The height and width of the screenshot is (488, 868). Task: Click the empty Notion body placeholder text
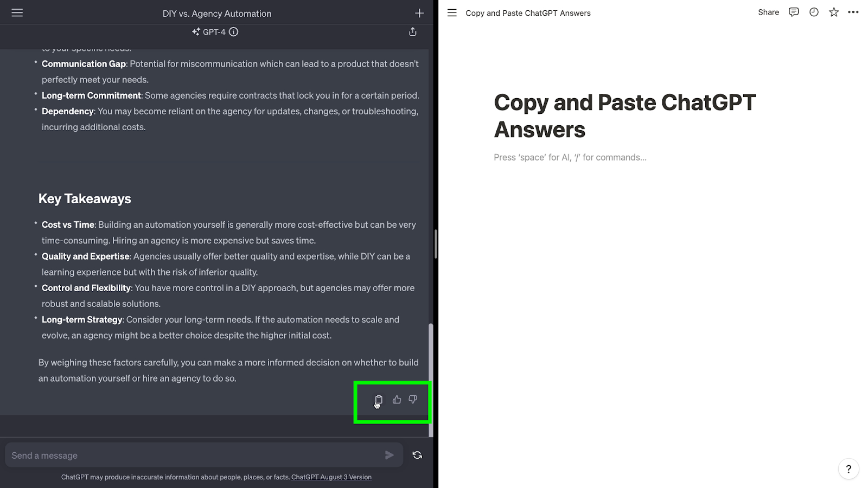tap(570, 157)
